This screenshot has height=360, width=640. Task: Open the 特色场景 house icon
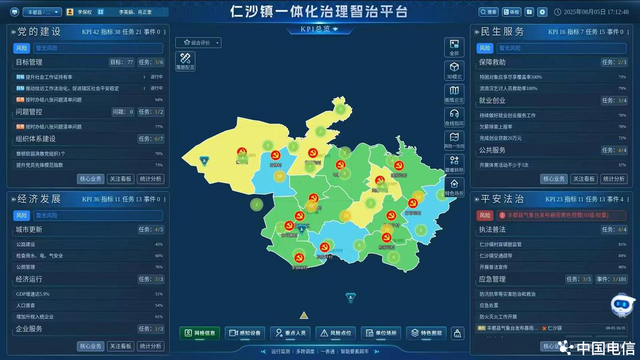[x=454, y=184]
